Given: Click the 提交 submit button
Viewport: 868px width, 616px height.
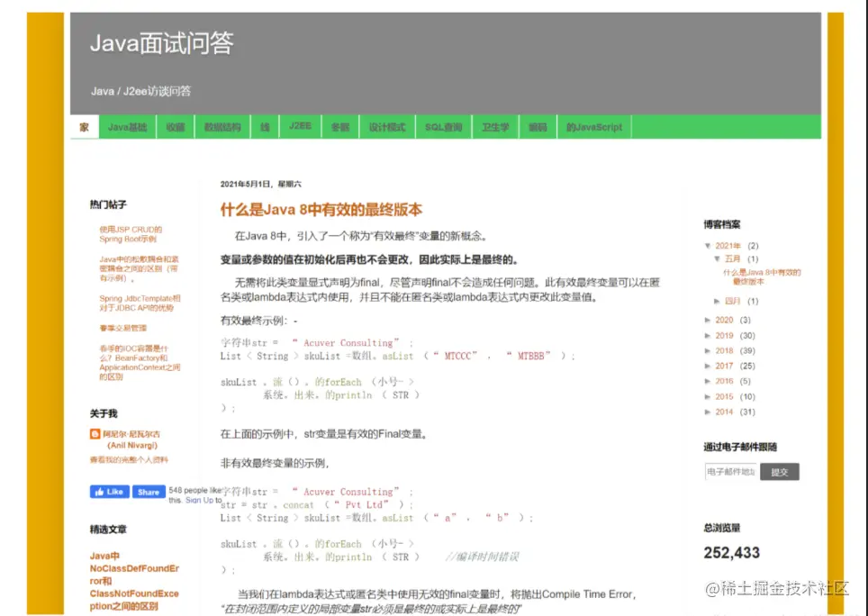Looking at the screenshot, I should pyautogui.click(x=780, y=472).
